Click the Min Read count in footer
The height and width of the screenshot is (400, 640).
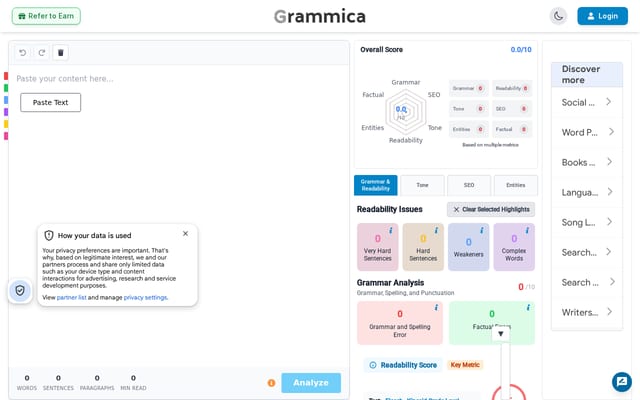coord(133,382)
